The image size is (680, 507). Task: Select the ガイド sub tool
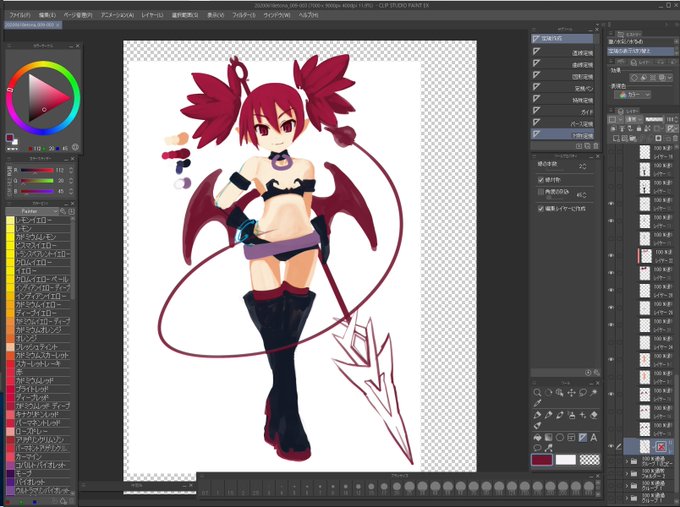point(562,112)
